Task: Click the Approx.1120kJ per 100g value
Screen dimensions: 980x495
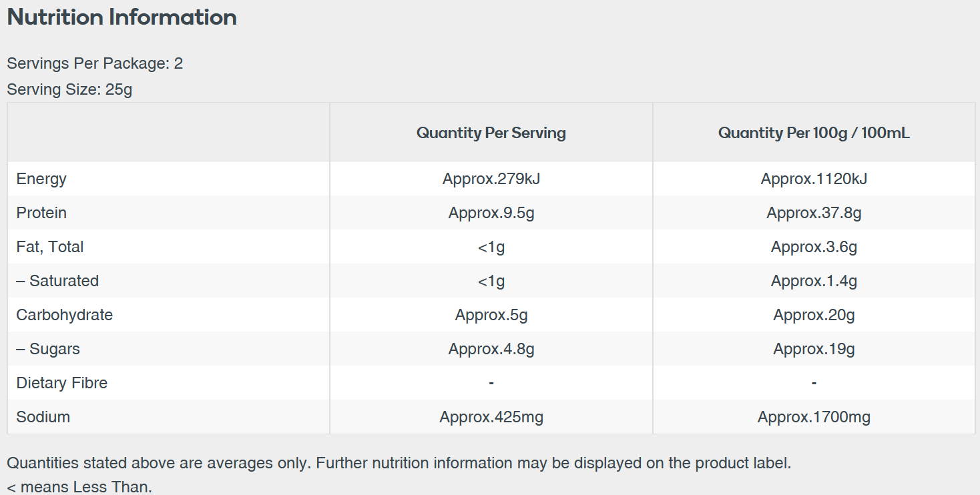Action: tap(814, 179)
